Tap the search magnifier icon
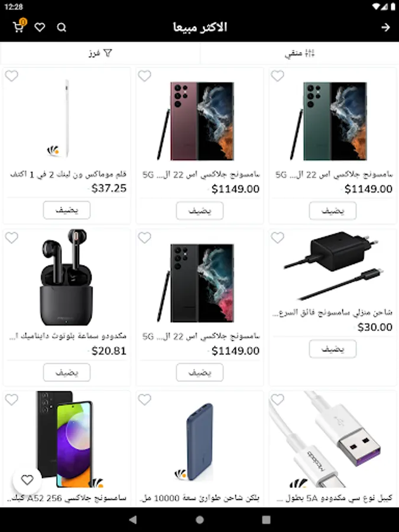Screen dimensions: 399x532 click(61, 27)
